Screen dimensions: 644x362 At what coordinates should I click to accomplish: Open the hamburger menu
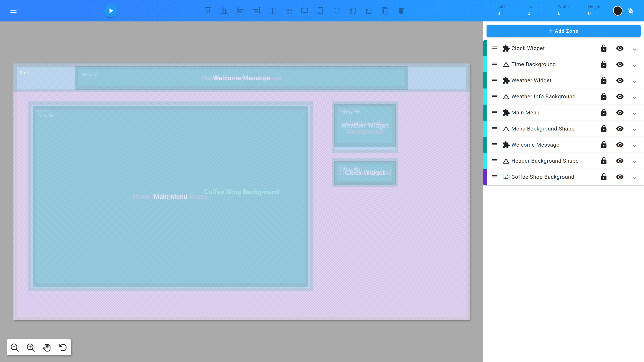pyautogui.click(x=13, y=11)
